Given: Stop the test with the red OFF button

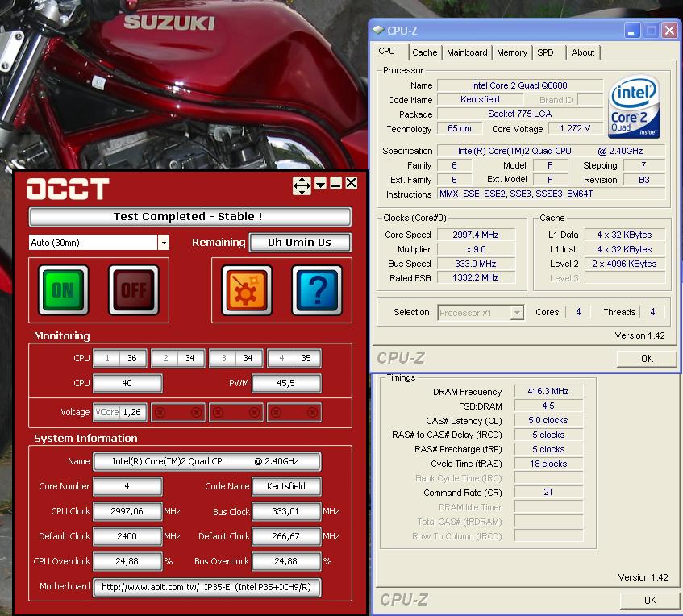Looking at the screenshot, I should pos(134,290).
